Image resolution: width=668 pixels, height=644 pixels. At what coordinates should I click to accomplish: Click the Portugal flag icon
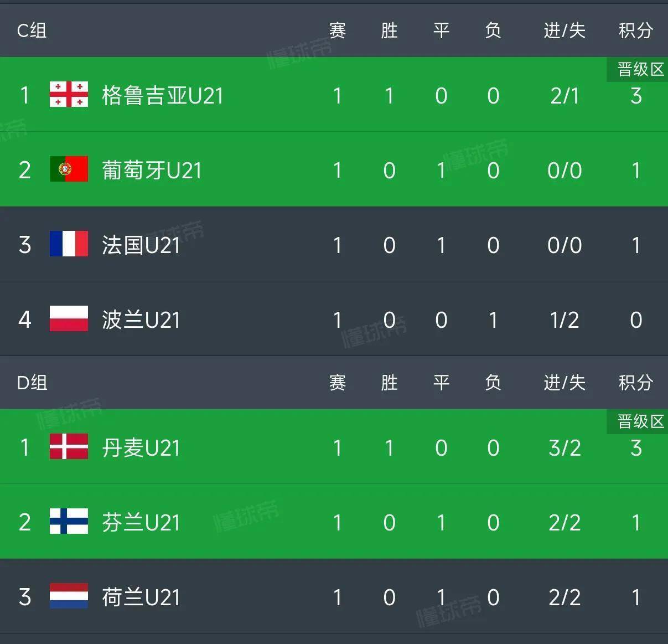coord(69,170)
